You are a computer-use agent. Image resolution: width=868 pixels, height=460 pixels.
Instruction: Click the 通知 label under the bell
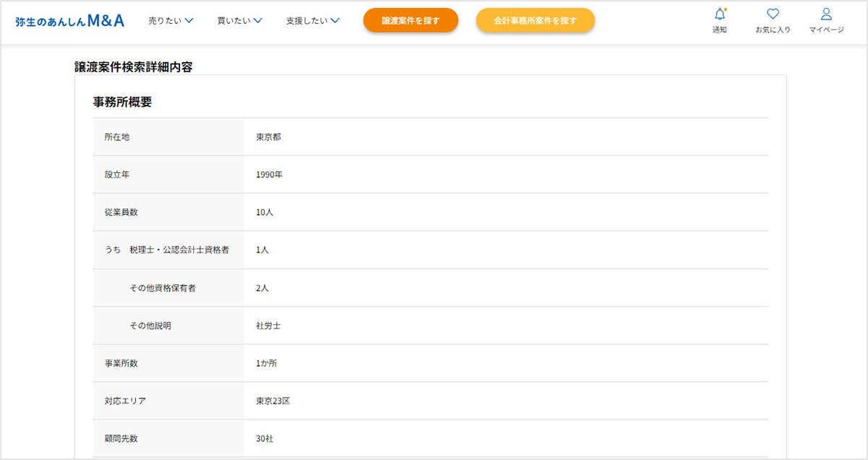pos(720,30)
